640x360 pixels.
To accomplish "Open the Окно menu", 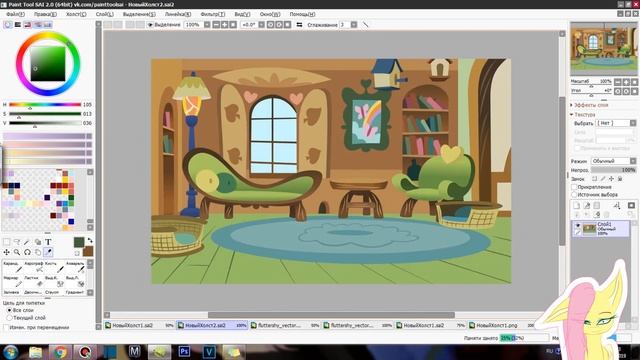I will pos(270,14).
